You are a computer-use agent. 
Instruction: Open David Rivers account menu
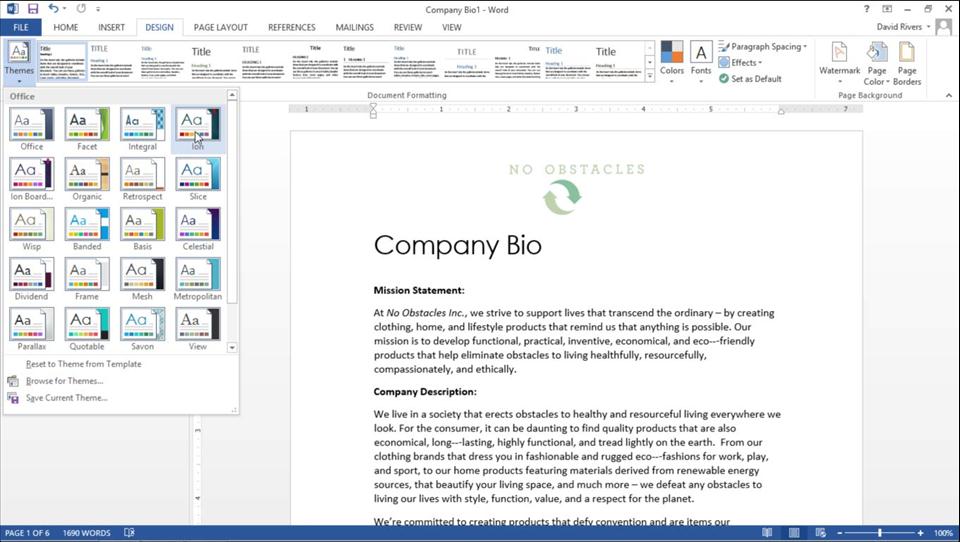click(x=903, y=27)
